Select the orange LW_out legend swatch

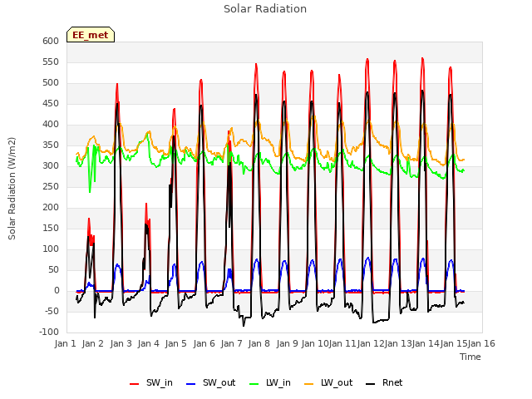308,384
